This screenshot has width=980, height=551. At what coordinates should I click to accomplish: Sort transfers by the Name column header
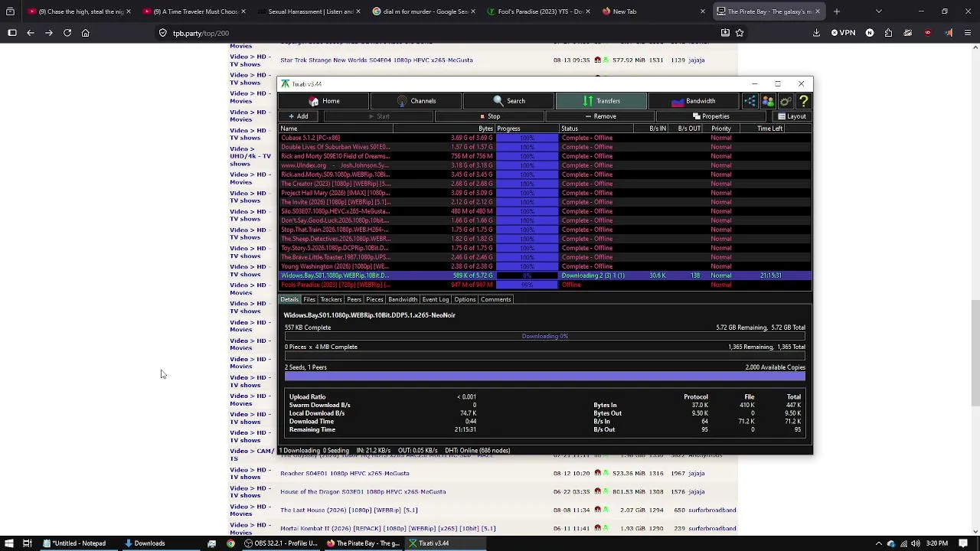click(x=336, y=129)
